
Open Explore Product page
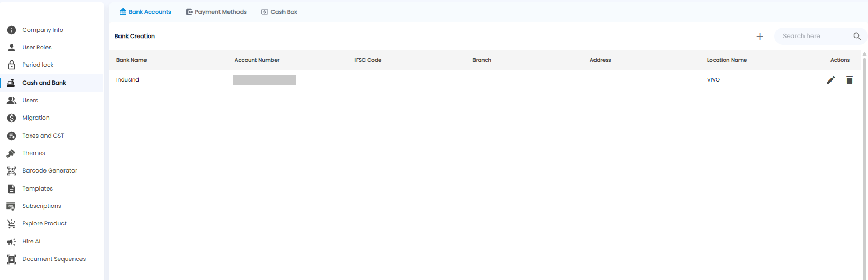pos(52,224)
